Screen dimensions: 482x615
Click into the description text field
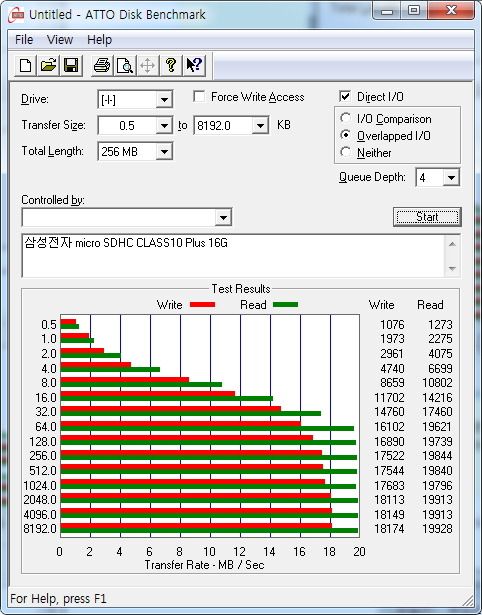coord(233,256)
